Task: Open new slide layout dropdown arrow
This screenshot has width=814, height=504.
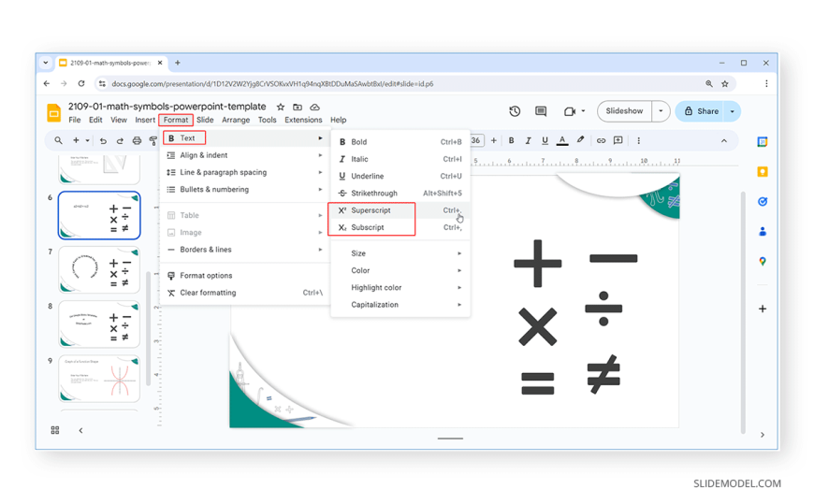Action: [x=87, y=140]
